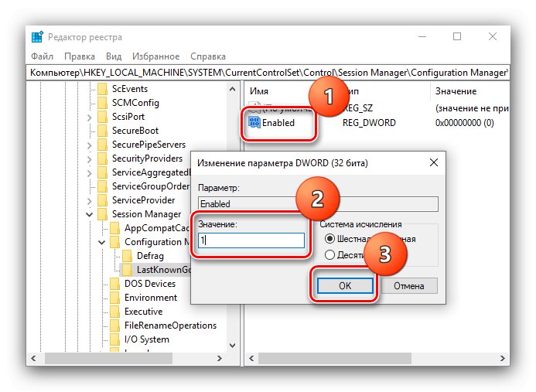This screenshot has width=536, height=392.
Task: Minimize the Registry Editor window
Action: click(422, 36)
